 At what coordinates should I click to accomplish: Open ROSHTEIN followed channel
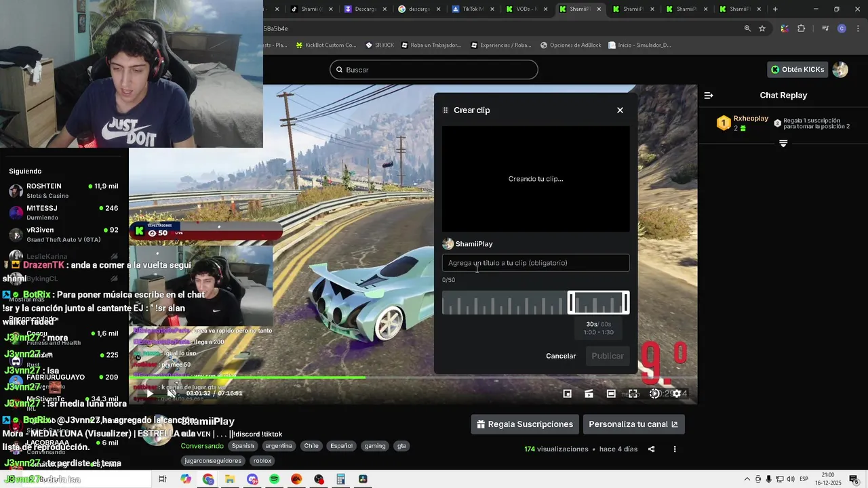(x=64, y=190)
